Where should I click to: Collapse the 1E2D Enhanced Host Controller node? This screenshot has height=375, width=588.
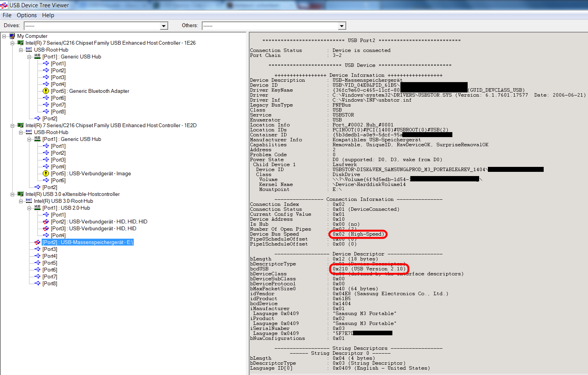[x=13, y=126]
